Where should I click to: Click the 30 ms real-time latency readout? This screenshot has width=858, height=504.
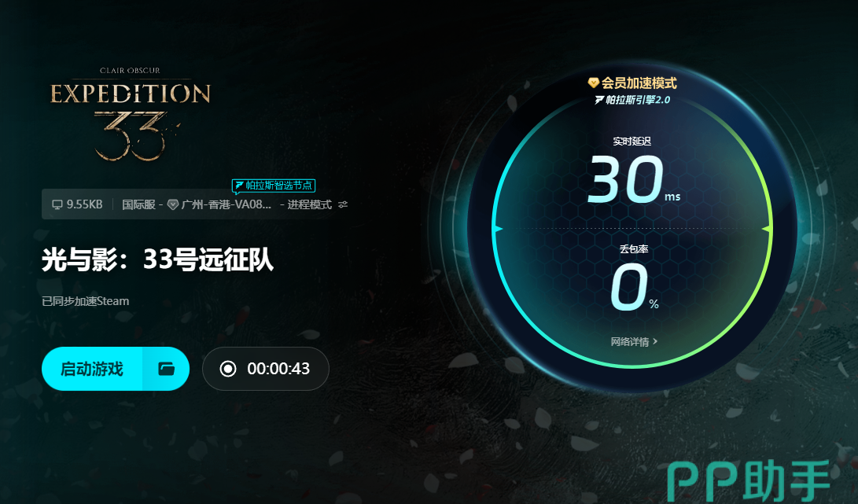pyautogui.click(x=634, y=179)
